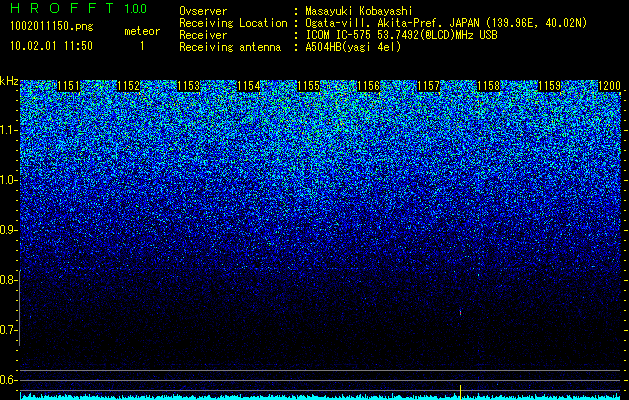Click the Receiving antenna label
The image size is (629, 400).
[x=230, y=47]
